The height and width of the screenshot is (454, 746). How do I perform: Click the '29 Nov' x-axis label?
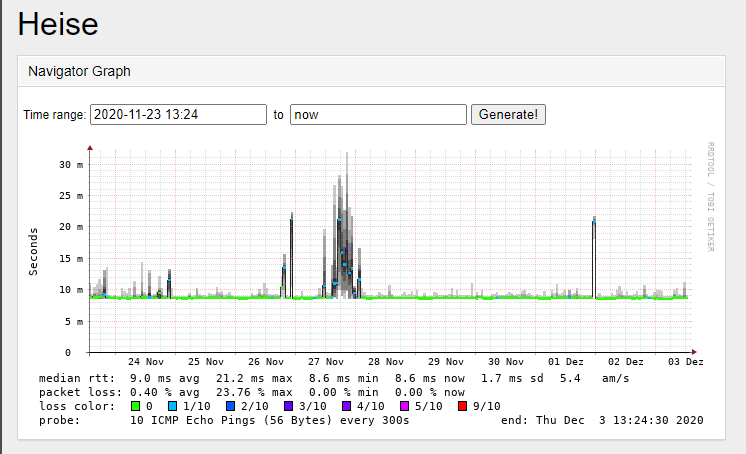(445, 362)
